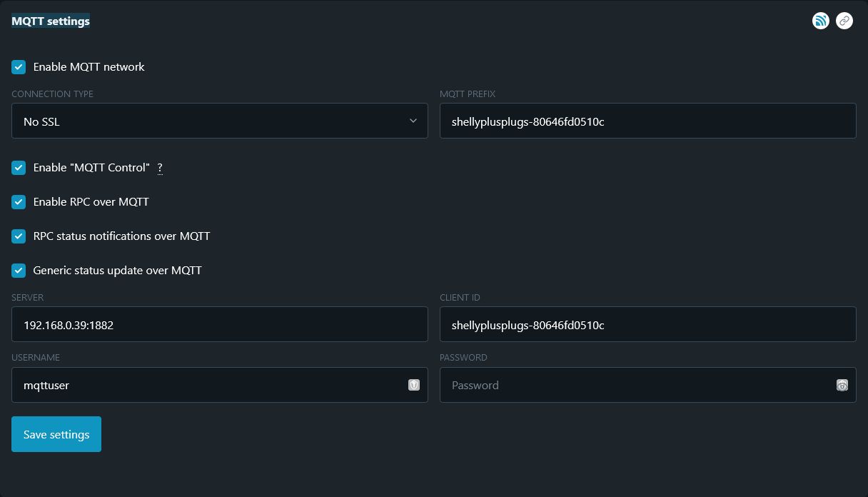Click the eye icon in Password field

(x=842, y=385)
